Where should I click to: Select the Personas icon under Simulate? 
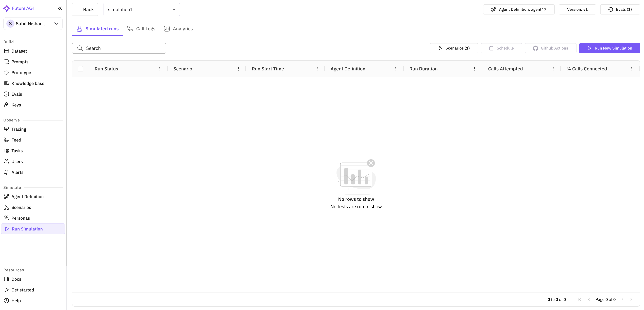coord(7,218)
